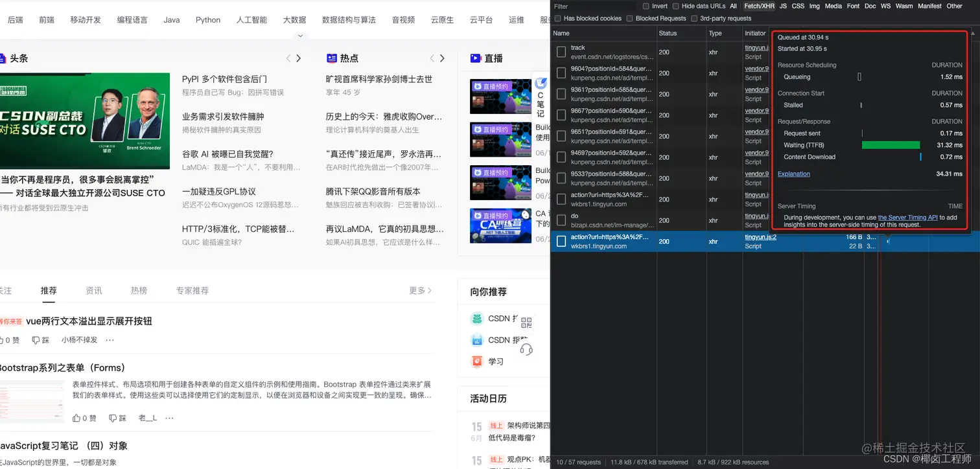Click the headset customer service icon
Viewport: 980px width, 469px height.
526,350
